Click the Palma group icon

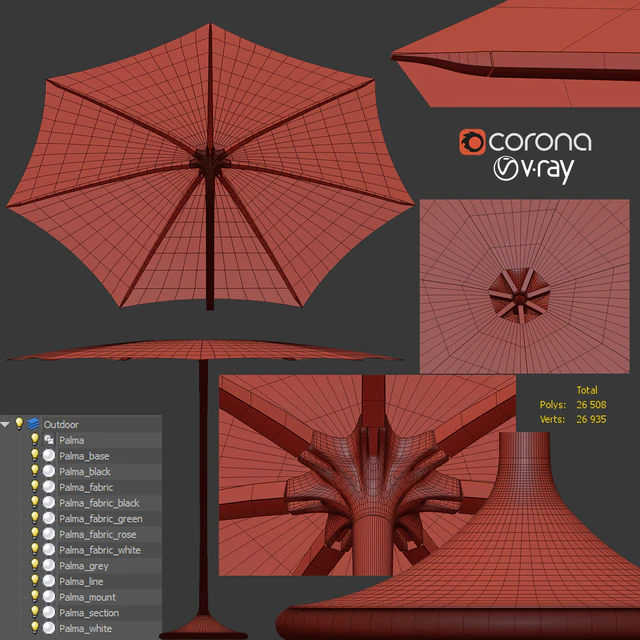[48, 440]
